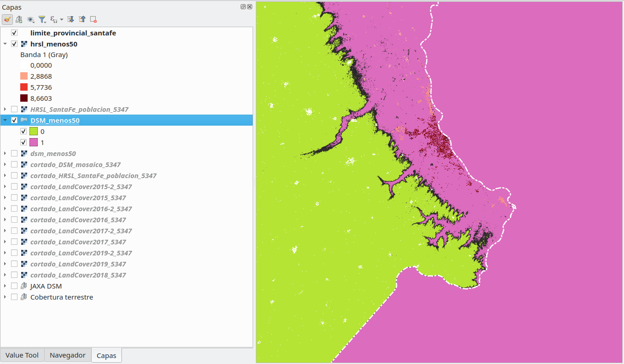Enable HRSL_SantaFe_poblacion_5347 layer checkbox
Viewport: 624px width, 364px height.
tap(14, 110)
